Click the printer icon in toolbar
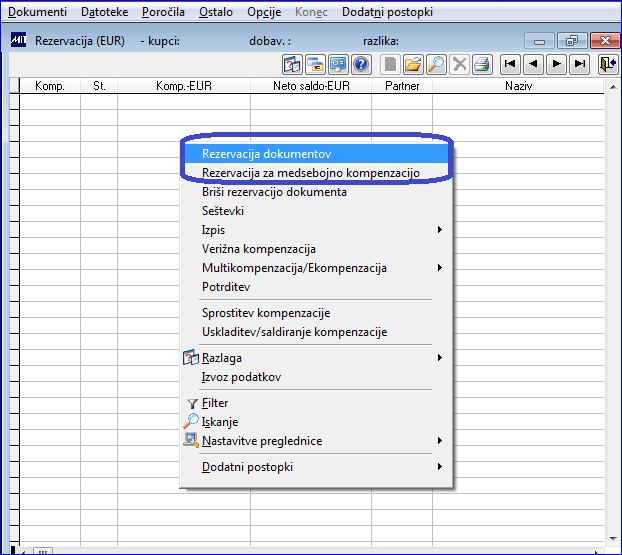Viewport: 622px width, 555px height. (482, 64)
